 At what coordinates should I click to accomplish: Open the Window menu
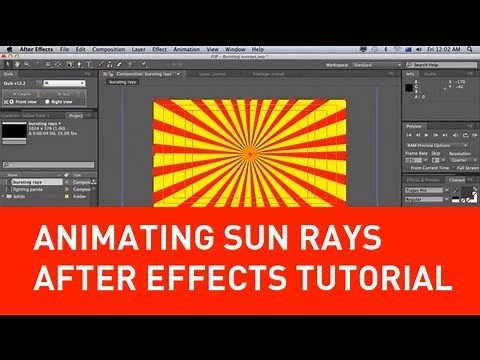tap(235, 49)
